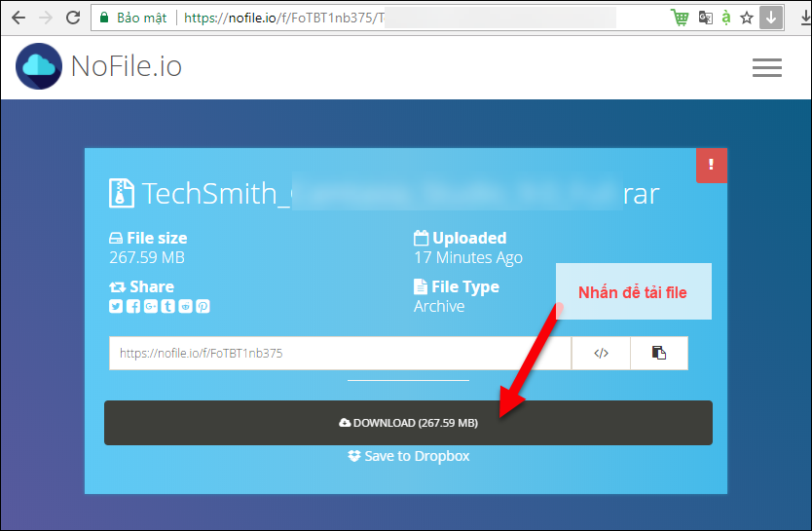
Task: Click the '267.59 MB' file size value
Action: pyautogui.click(x=147, y=257)
